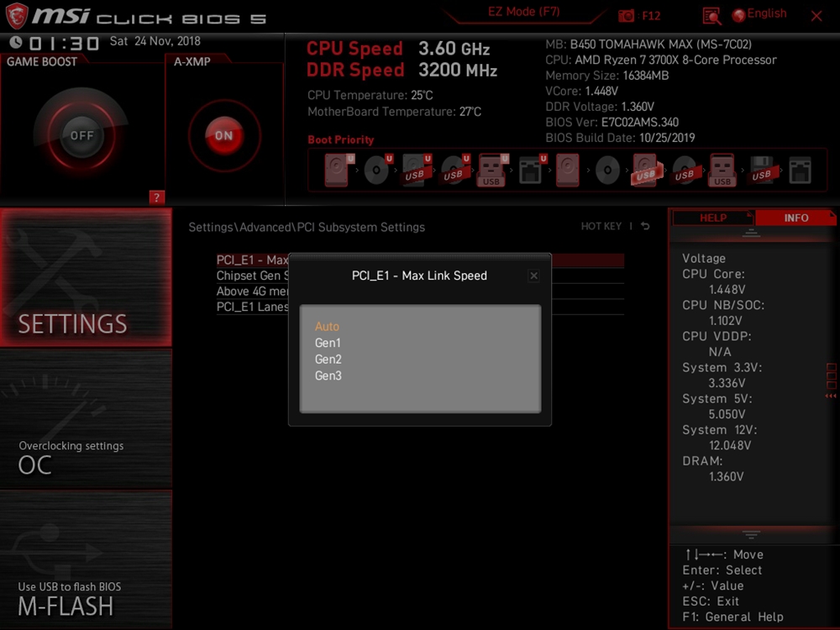Screen dimensions: 840x630
Task: Select the PCI_E1 Lanes setting row
Action: (420, 307)
